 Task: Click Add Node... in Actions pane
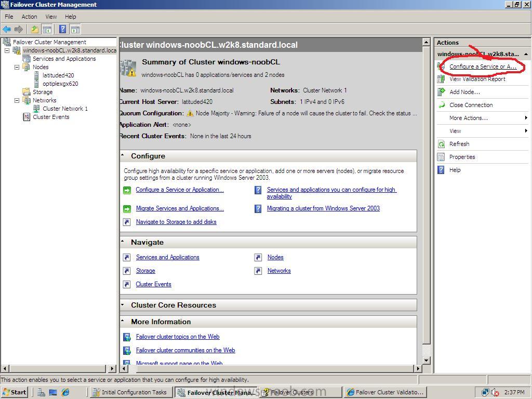pos(464,92)
